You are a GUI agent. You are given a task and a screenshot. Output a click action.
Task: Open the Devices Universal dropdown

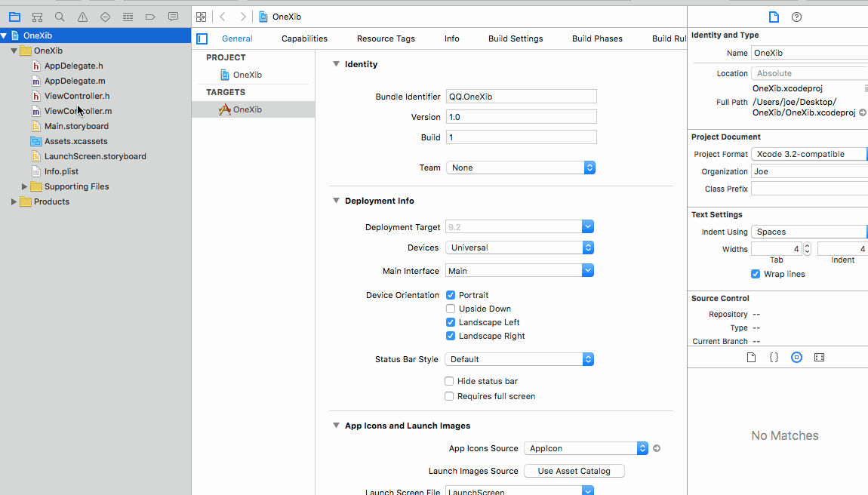coord(520,247)
